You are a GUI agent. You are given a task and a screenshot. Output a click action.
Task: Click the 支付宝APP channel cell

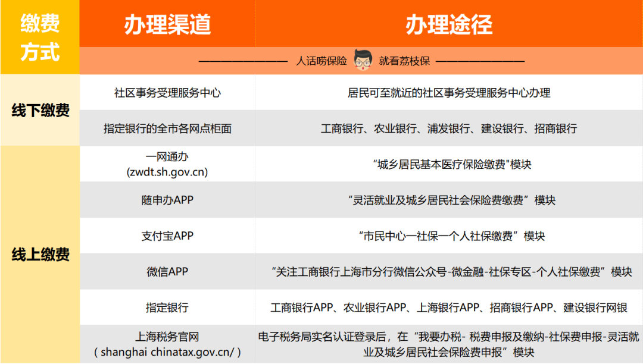(x=167, y=236)
